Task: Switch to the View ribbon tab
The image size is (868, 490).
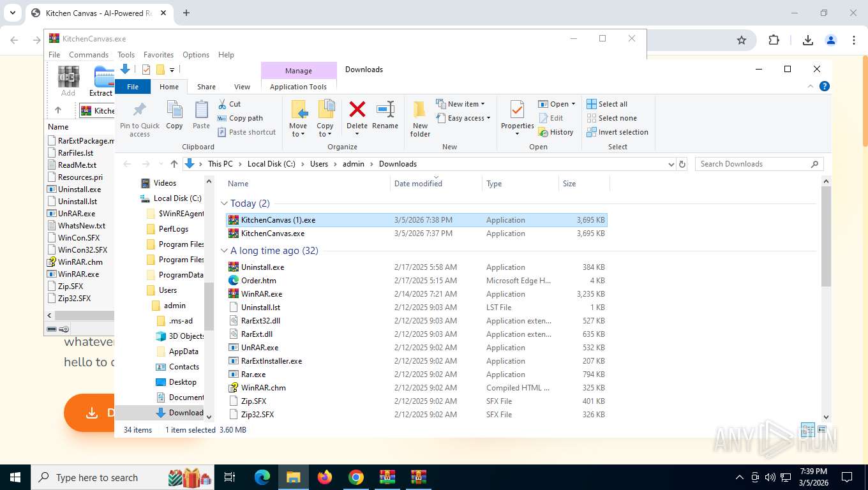Action: 242,87
